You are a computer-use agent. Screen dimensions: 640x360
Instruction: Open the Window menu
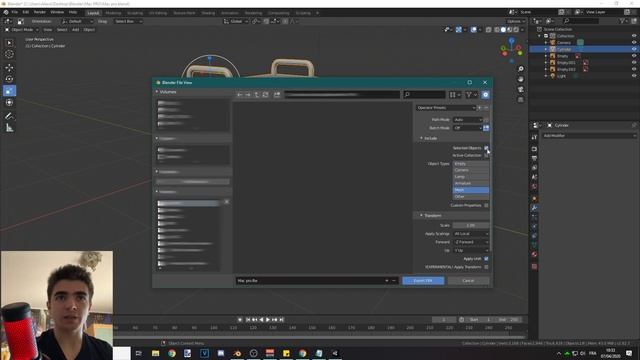[57, 12]
